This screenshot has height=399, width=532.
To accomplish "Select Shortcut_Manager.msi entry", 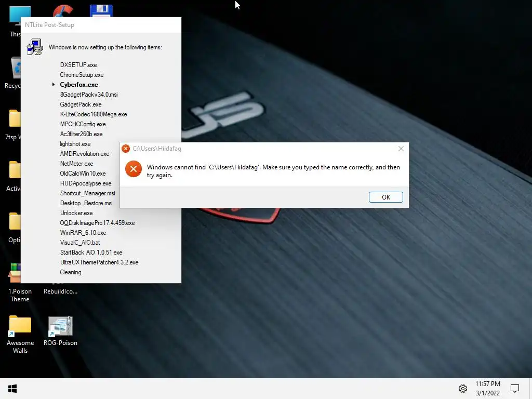I will [87, 193].
